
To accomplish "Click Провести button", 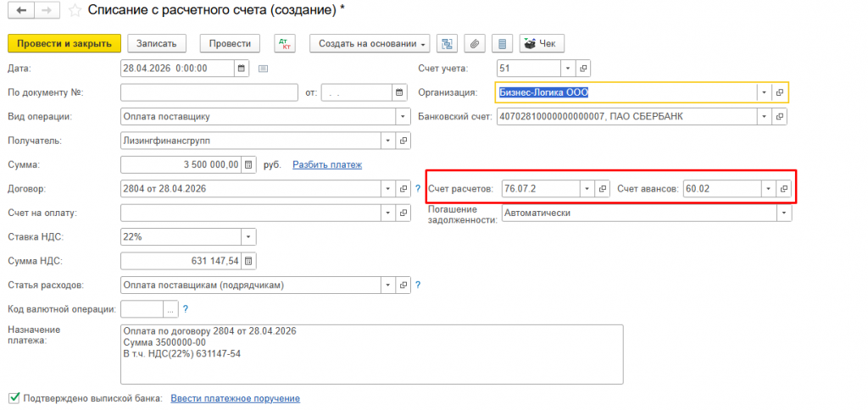I will coord(231,44).
